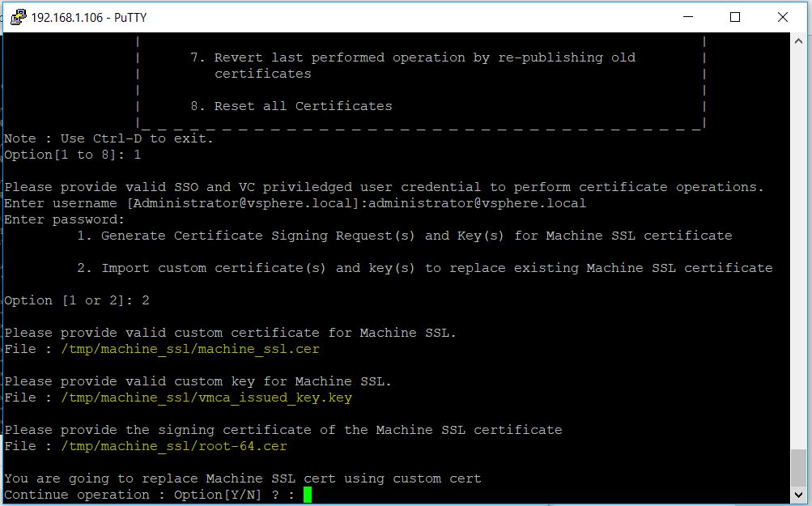Click 'Please provide valid custom certificate' line

point(231,333)
